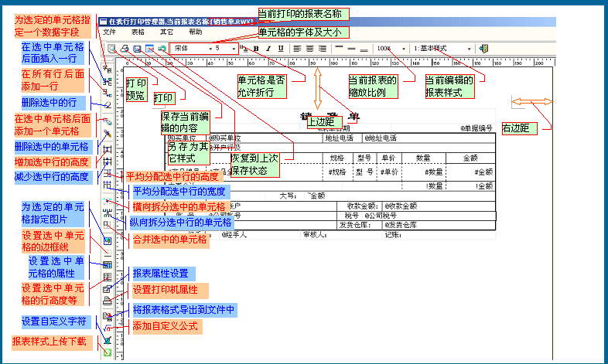Open the 宋体 font name dropdown
This screenshot has width=608, height=364.
pos(210,49)
